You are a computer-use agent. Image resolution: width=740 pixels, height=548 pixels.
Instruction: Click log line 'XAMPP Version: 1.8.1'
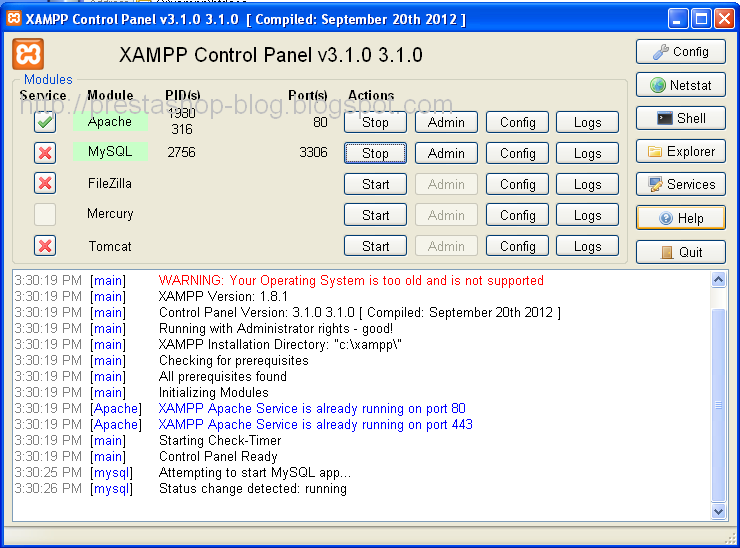click(223, 296)
